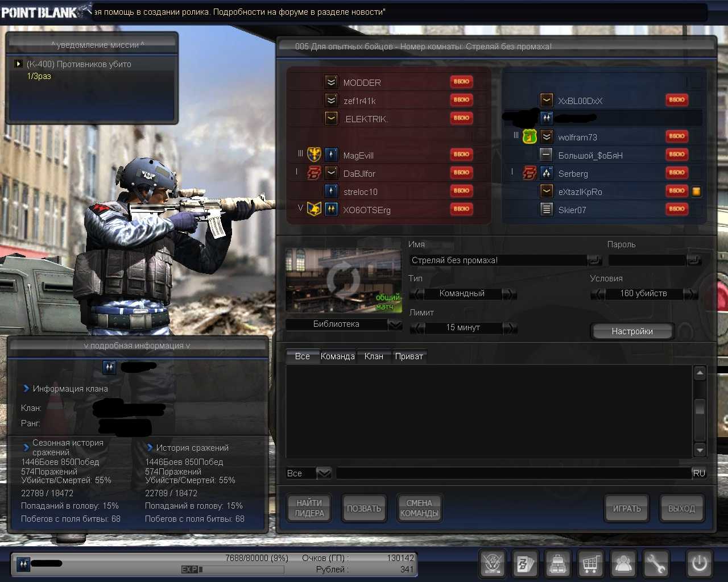Image resolution: width=728 pixels, height=582 pixels.
Task: Click next arrow for the Командный type
Action: (510, 294)
